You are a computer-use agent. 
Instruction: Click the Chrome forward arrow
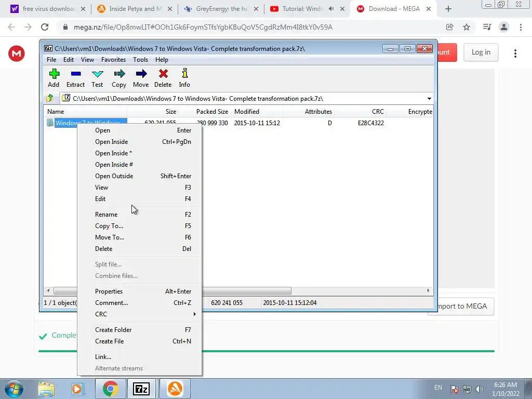click(28, 27)
